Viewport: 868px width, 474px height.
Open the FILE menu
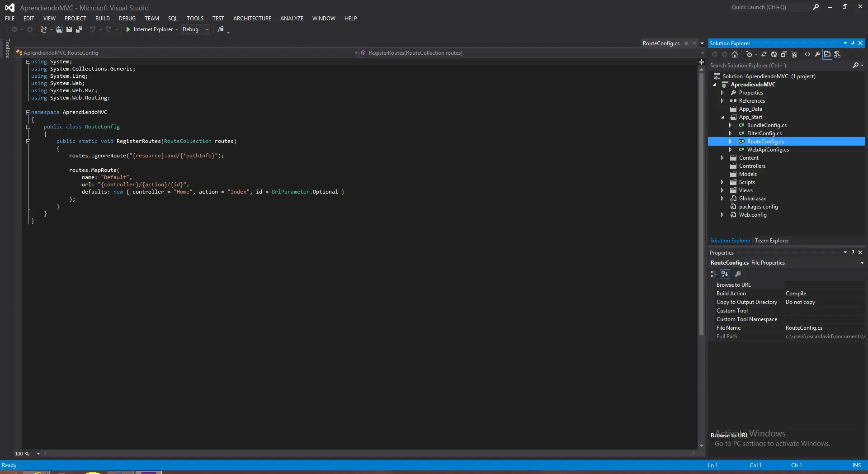click(10, 19)
